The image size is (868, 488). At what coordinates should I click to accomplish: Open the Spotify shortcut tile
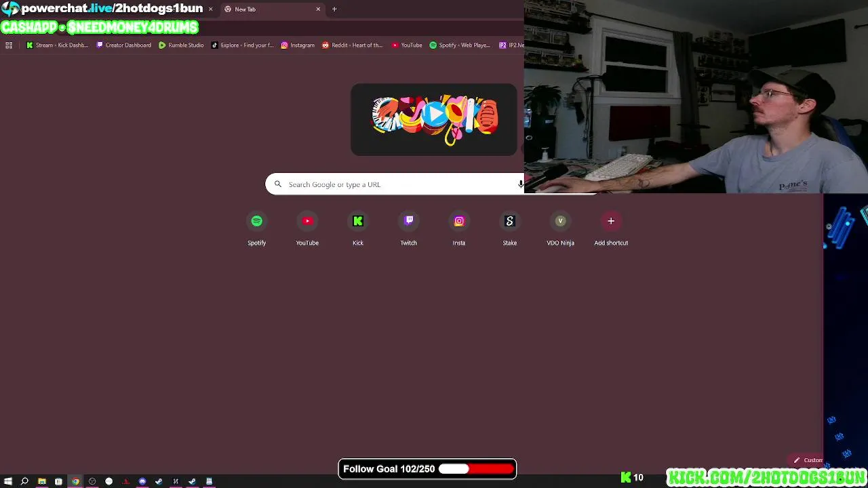point(256,229)
